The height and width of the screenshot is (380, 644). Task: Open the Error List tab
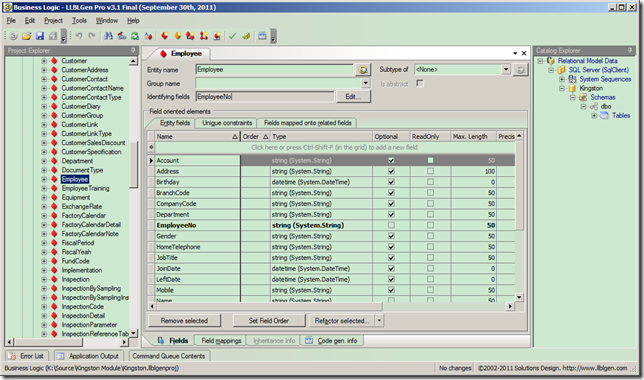(27, 356)
